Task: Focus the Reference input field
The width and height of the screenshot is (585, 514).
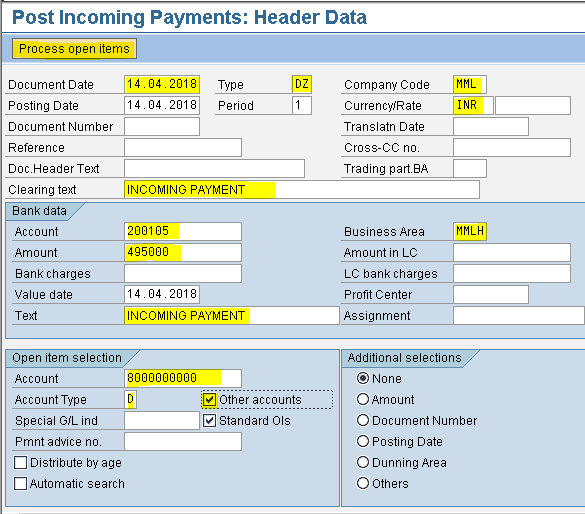Action: tap(183, 147)
